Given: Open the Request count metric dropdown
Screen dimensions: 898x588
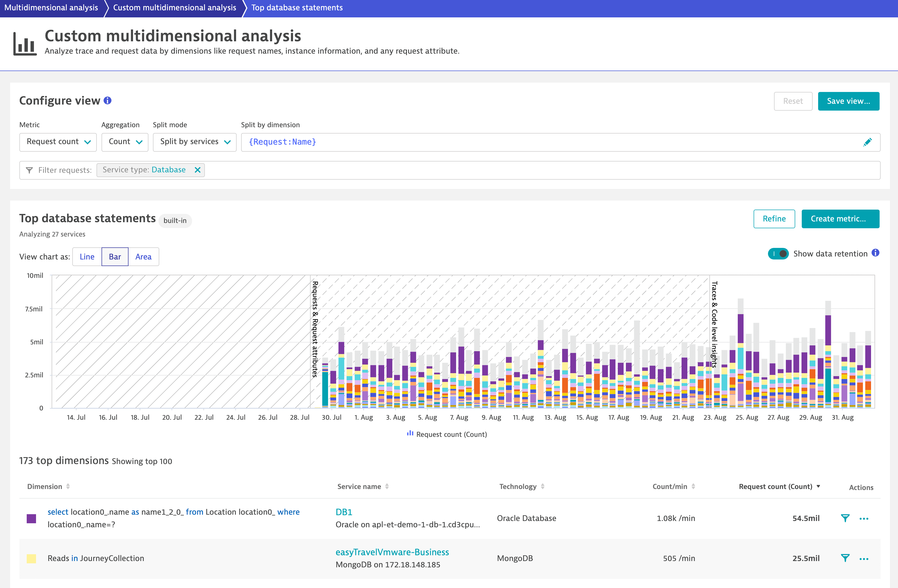Looking at the screenshot, I should [x=58, y=142].
